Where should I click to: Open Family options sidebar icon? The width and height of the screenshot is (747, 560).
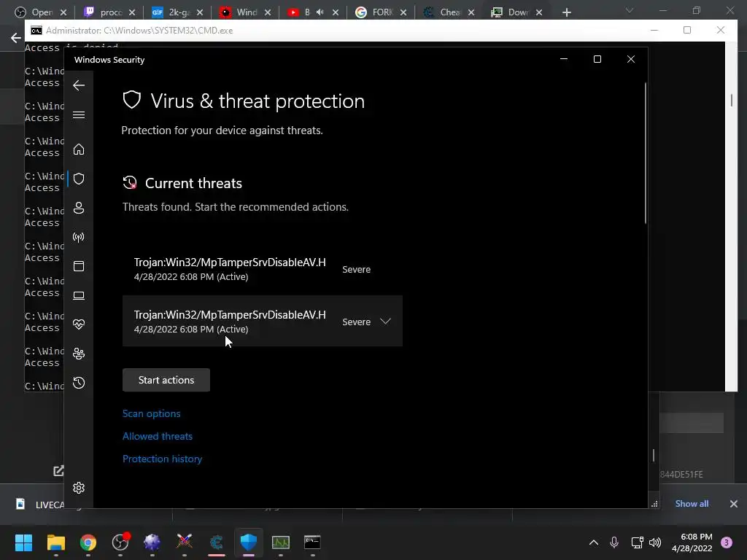[x=79, y=354]
